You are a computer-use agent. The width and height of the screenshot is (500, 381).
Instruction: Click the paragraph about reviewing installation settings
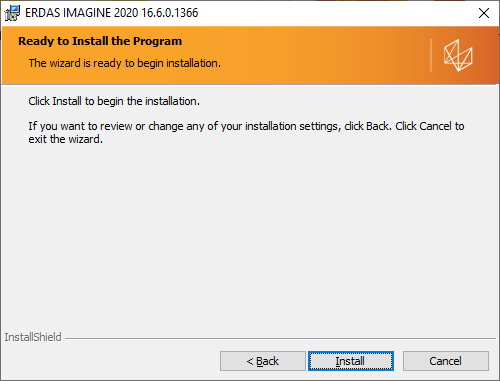tap(246, 132)
